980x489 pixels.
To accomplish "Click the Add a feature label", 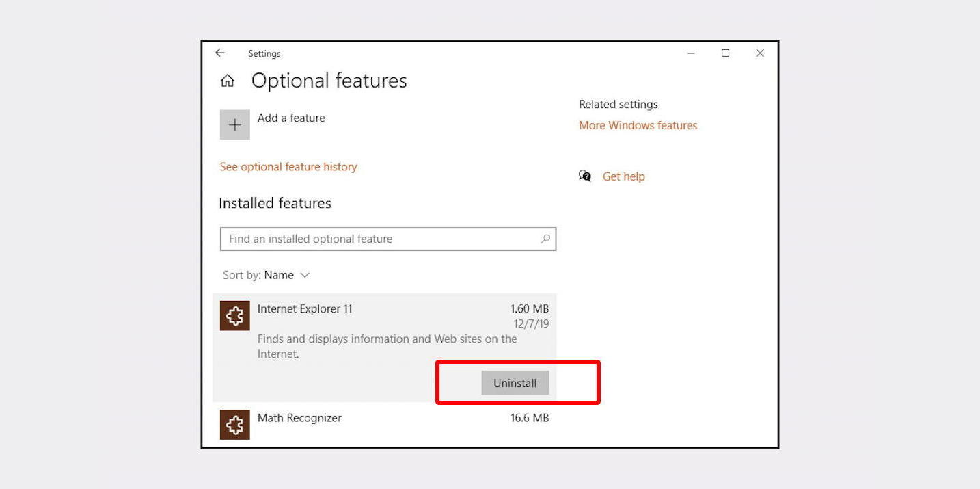I will point(291,118).
